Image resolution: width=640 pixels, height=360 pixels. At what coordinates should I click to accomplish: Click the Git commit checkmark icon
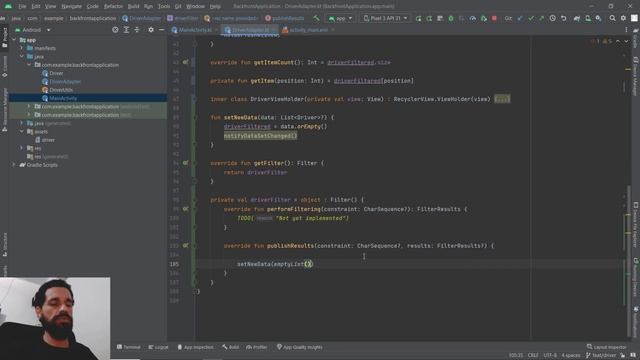(531, 18)
